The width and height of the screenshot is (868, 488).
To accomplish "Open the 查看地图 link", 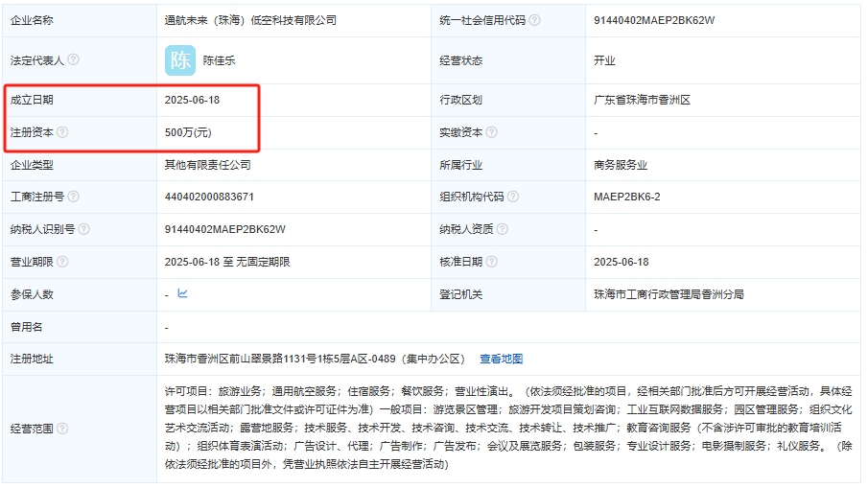I will pos(501,360).
